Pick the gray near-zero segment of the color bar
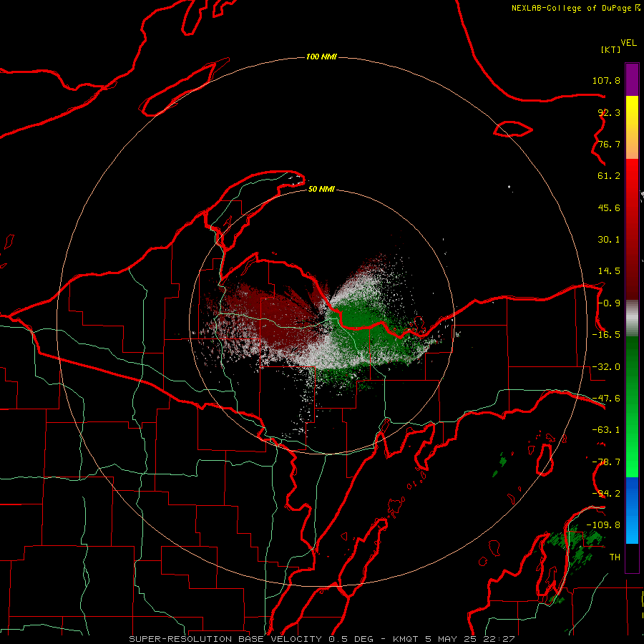The width and height of the screenshot is (644, 644). [632, 318]
